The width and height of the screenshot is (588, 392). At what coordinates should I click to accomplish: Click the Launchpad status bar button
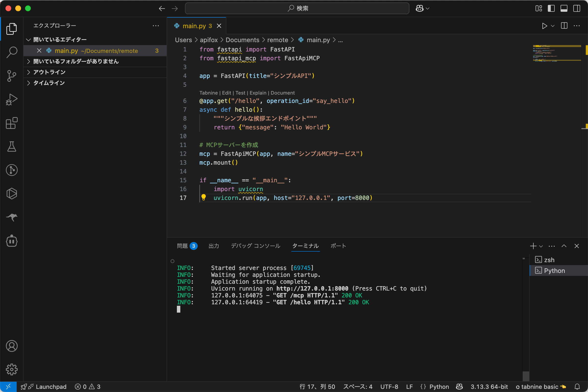pos(51,387)
